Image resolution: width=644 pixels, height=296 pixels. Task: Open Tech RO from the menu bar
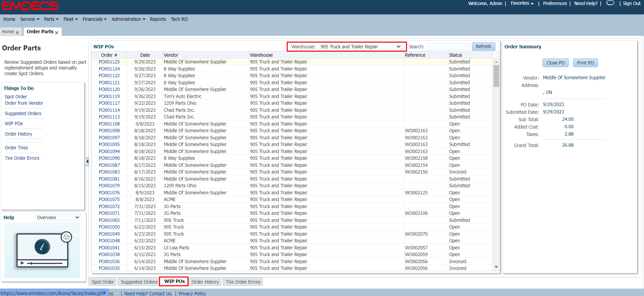(x=179, y=19)
